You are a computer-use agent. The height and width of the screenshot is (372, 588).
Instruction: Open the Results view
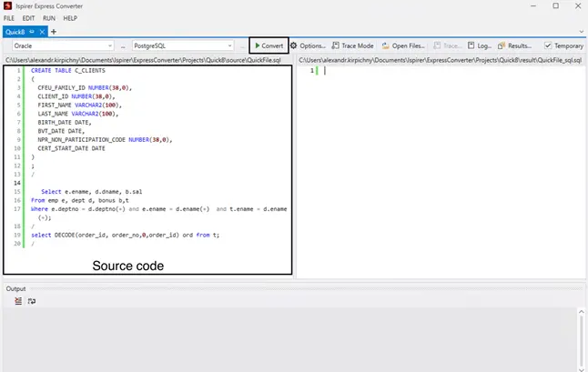514,45
